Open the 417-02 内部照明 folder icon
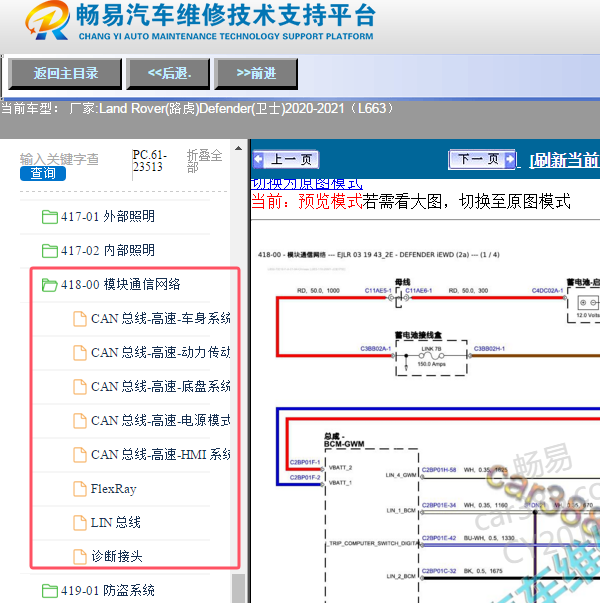Image resolution: width=600 pixels, height=603 pixels. pos(50,251)
